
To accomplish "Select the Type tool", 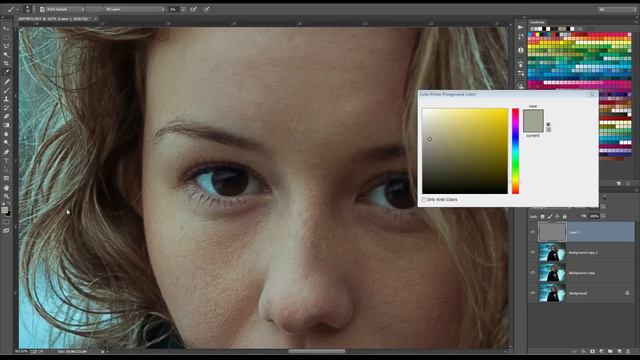I will (6, 160).
